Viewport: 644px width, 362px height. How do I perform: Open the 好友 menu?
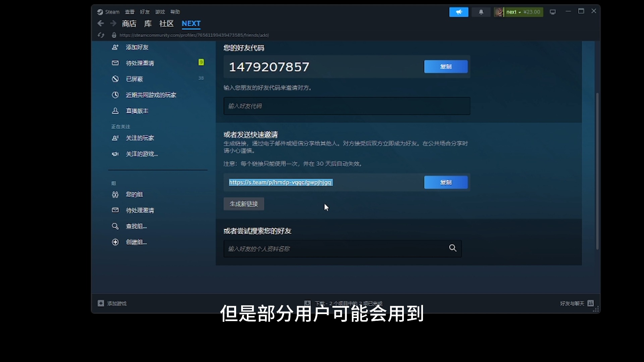tap(145, 12)
